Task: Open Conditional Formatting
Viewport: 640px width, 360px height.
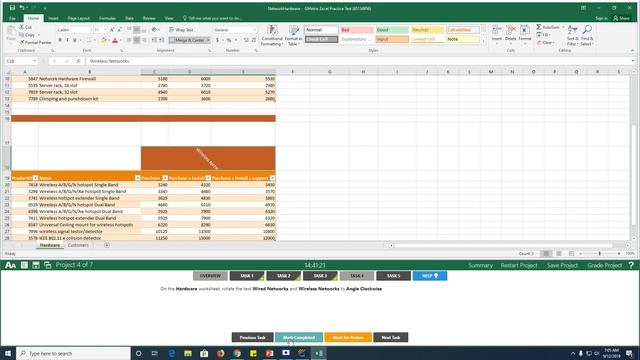Action: click(272, 35)
